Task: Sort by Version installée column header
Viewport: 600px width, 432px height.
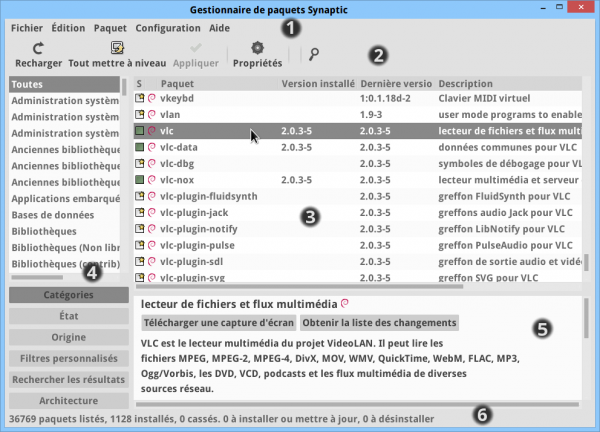Action: point(318,84)
